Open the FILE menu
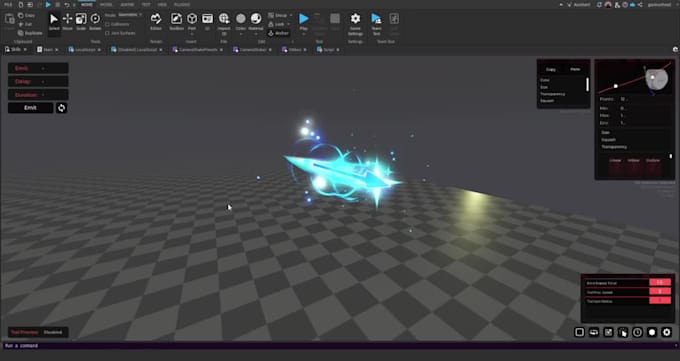The height and width of the screenshot is (361, 680). coord(8,4)
